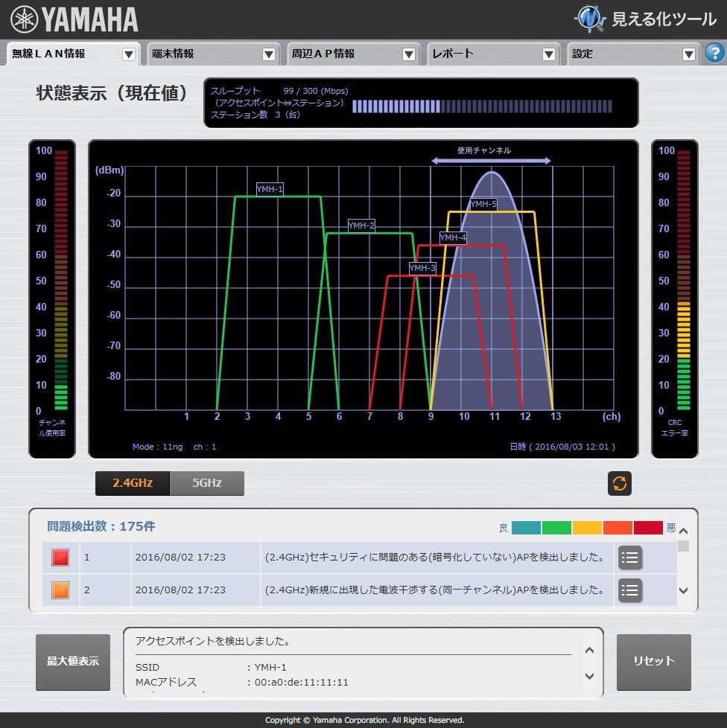Click the red segment of the good-bad scale
Viewport: 727px width, 728px height.
[647, 527]
